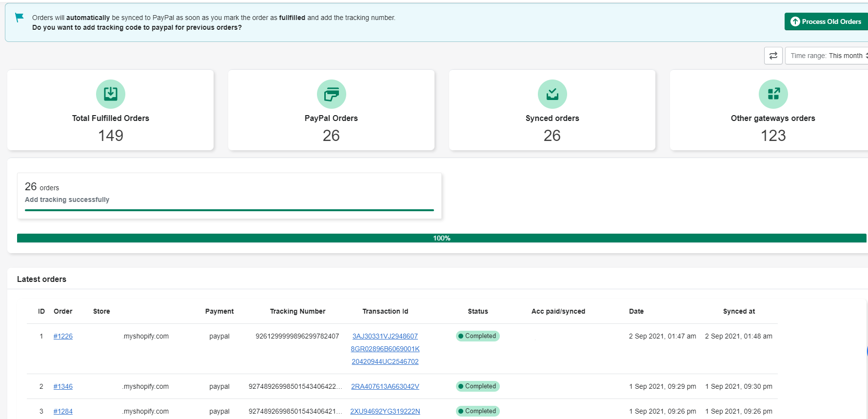Click the 26 orders summary text
Screen dimensions: 868x419
tap(42, 187)
